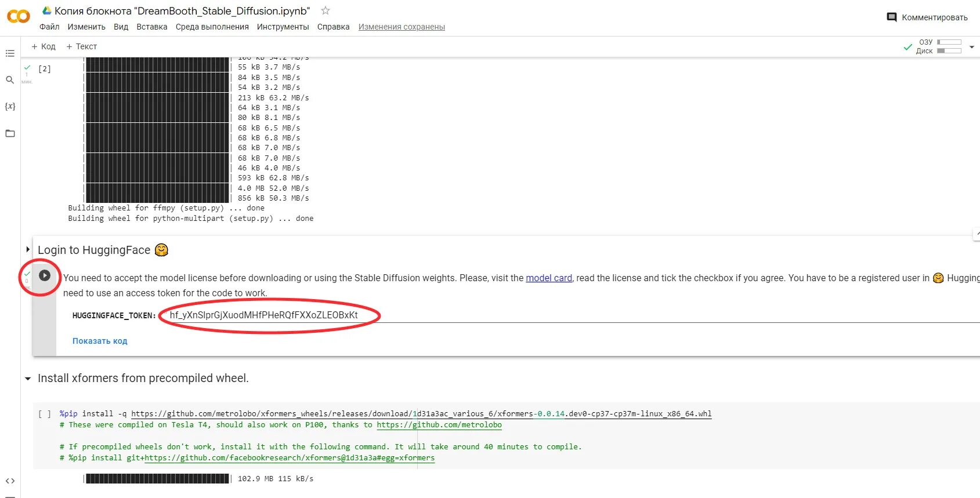The height and width of the screenshot is (498, 980).
Task: Click the HUGGINGFACE_TOKEN input field
Action: coord(572,315)
